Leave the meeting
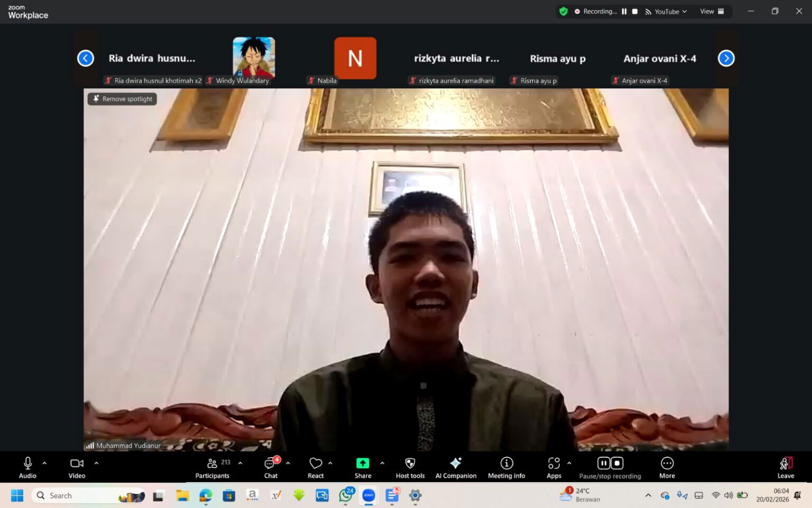 tap(785, 466)
